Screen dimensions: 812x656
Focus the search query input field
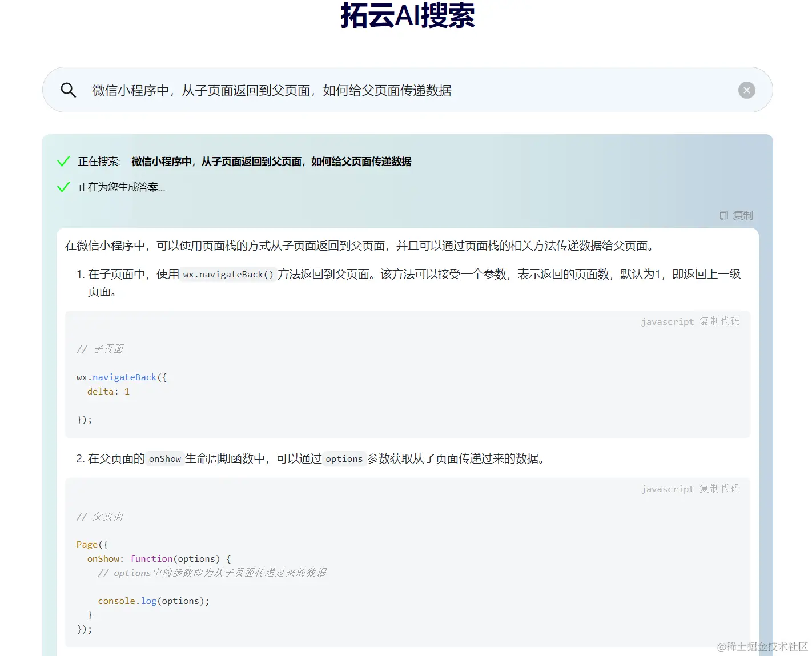(408, 90)
